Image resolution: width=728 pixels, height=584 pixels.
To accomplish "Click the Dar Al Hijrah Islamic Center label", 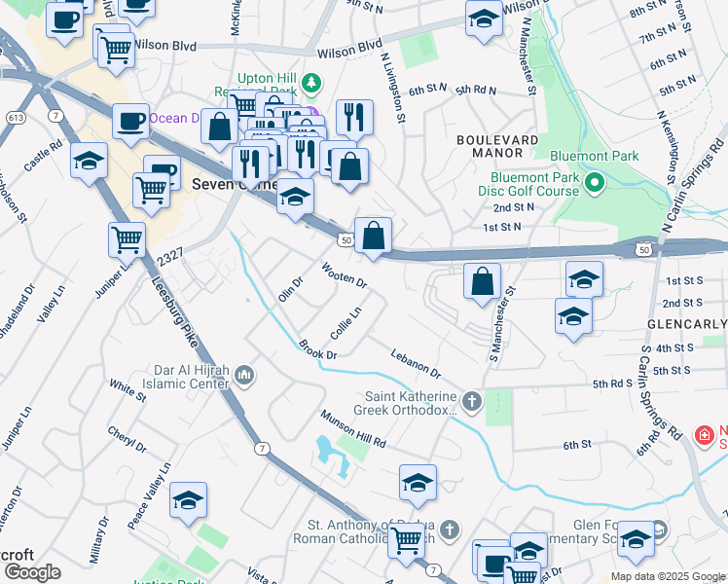I will click(x=186, y=377).
